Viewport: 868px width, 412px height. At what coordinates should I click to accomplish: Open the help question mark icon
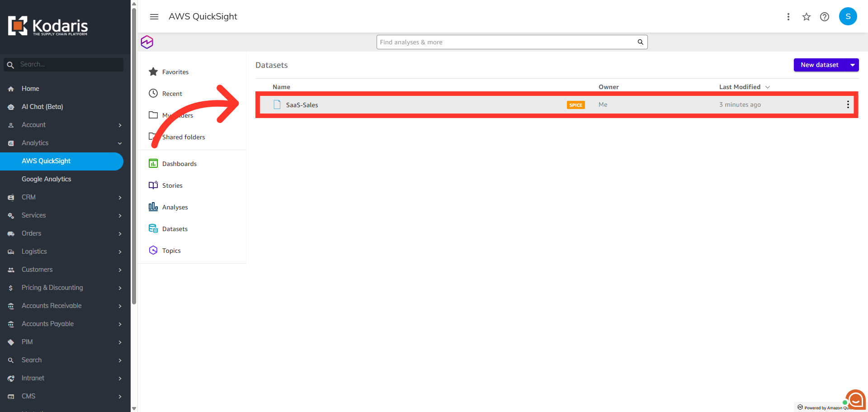tap(825, 17)
